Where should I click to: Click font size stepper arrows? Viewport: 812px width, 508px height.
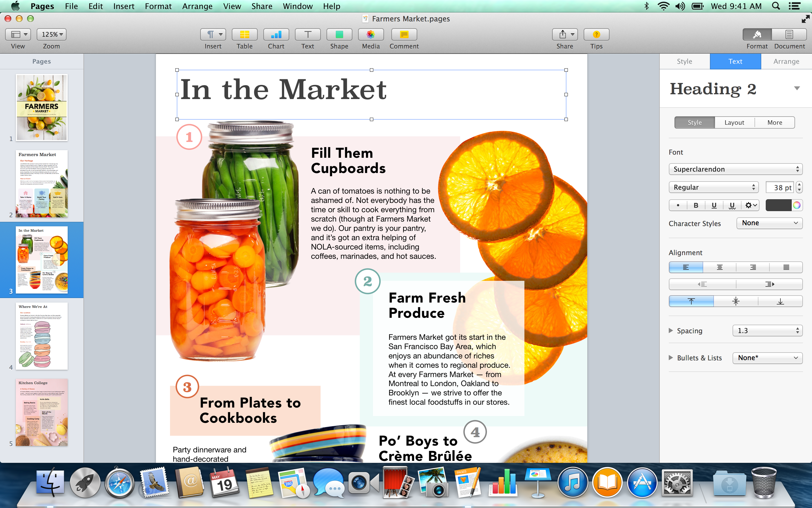(799, 187)
